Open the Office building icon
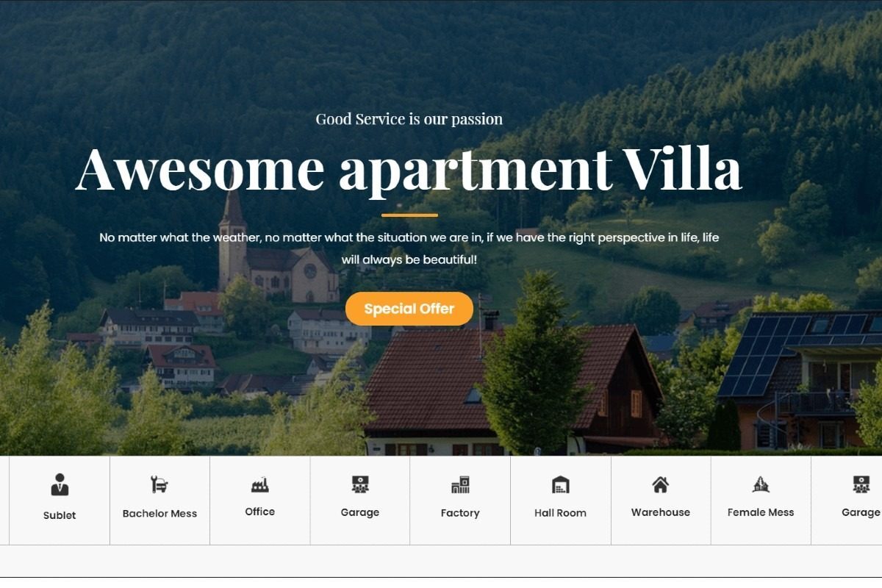This screenshot has width=882, height=588. (259, 484)
